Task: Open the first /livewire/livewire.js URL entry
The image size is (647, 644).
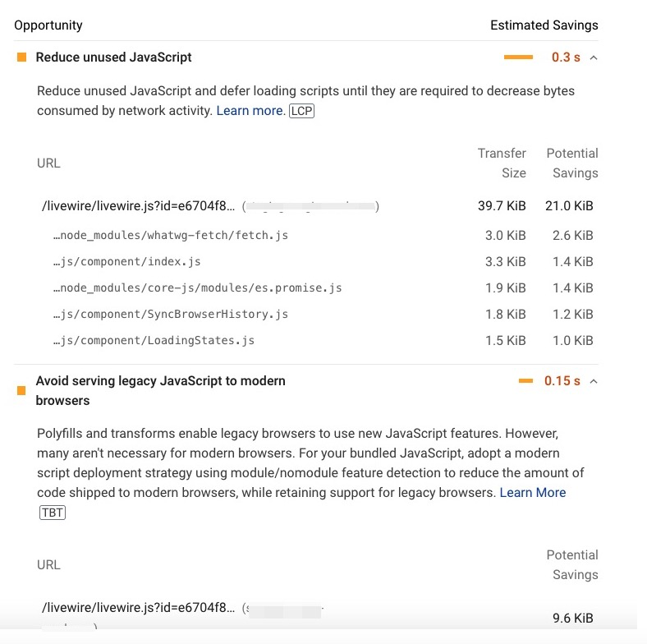Action: click(138, 206)
